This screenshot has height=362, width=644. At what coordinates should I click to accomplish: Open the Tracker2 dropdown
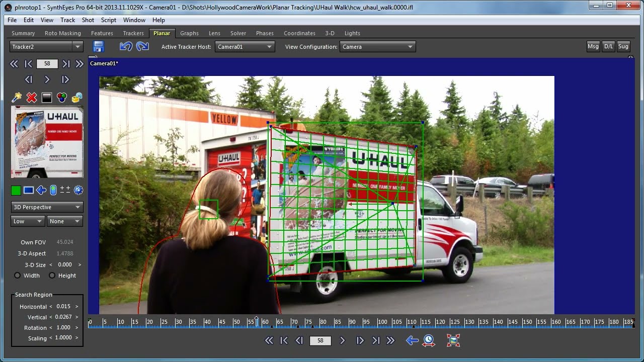coord(46,47)
